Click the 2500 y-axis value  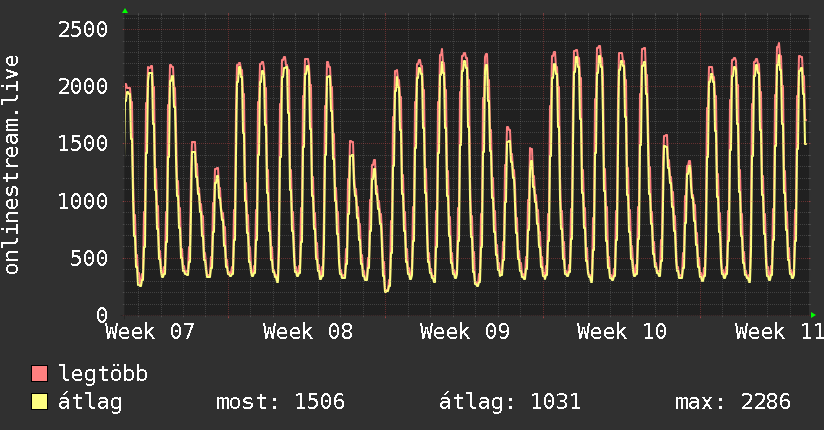coord(81,28)
